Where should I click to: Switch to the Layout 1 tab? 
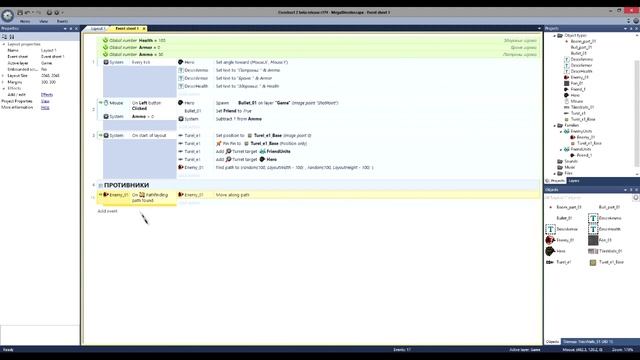(x=98, y=29)
